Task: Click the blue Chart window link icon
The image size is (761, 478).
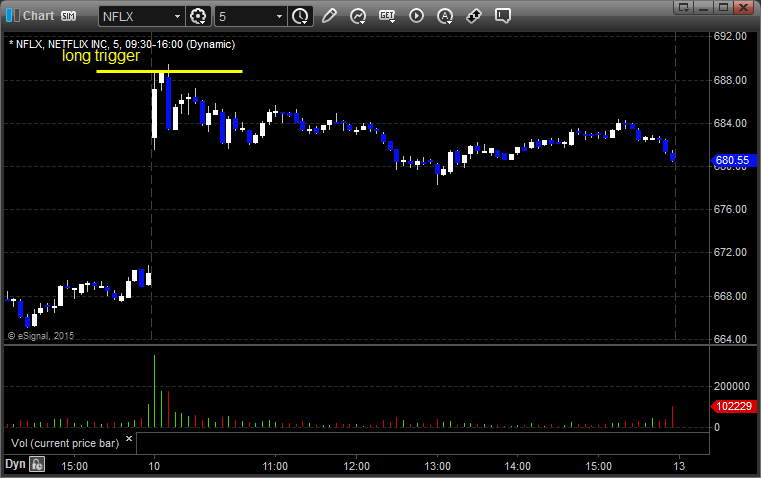Action: tap(13, 16)
